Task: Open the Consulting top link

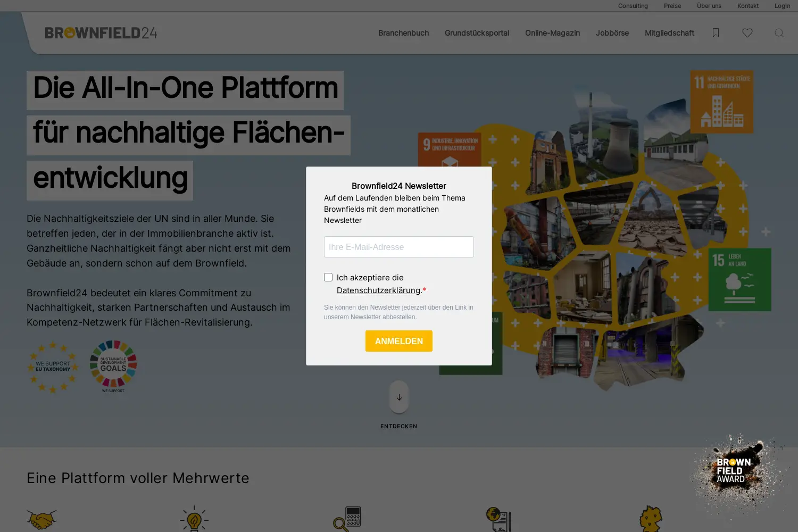Action: (x=633, y=6)
